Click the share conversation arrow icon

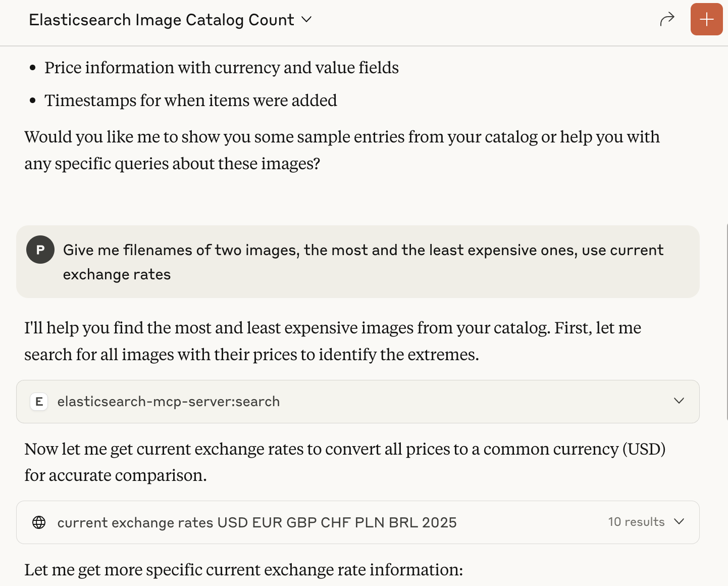[667, 20]
